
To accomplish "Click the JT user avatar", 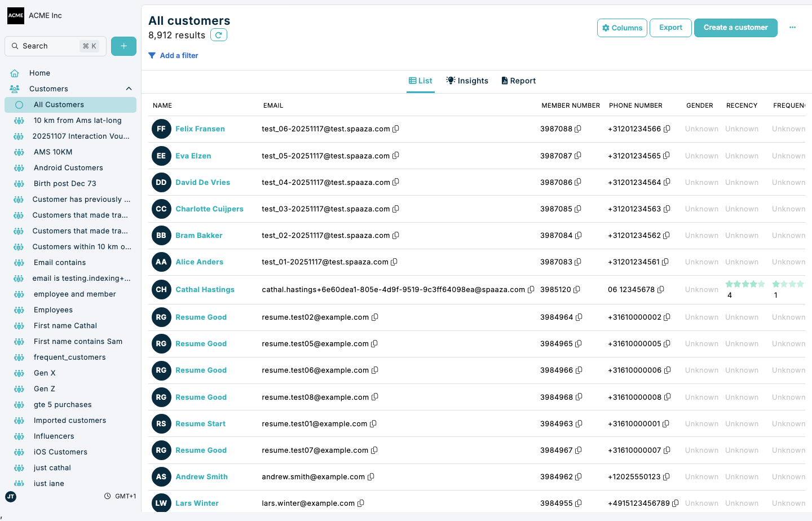I will (11, 497).
